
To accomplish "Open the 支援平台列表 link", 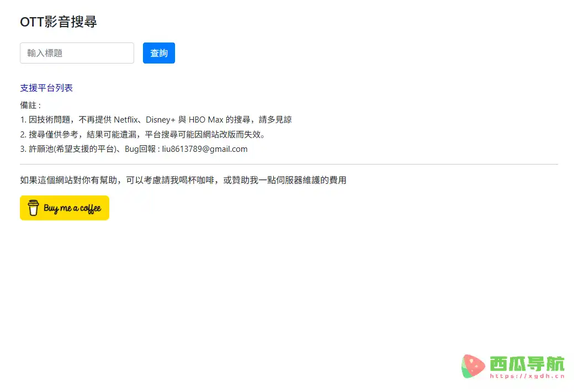I will (x=46, y=88).
